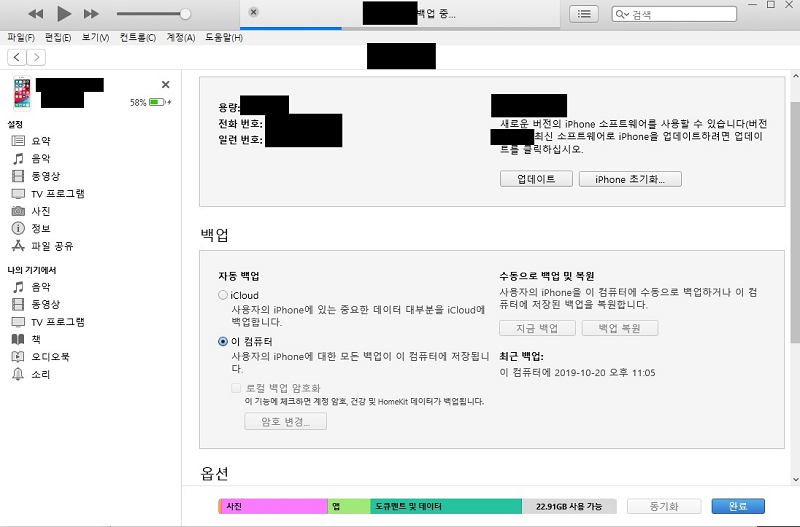Click 도큐멘트 및 데이터 storage segment
This screenshot has height=527, width=800.
(446, 506)
